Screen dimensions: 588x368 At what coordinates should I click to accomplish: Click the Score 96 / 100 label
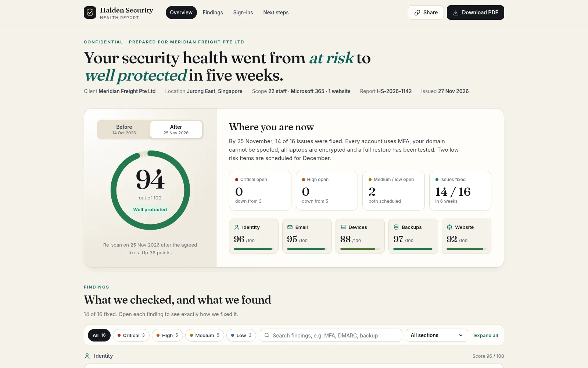tap(488, 356)
